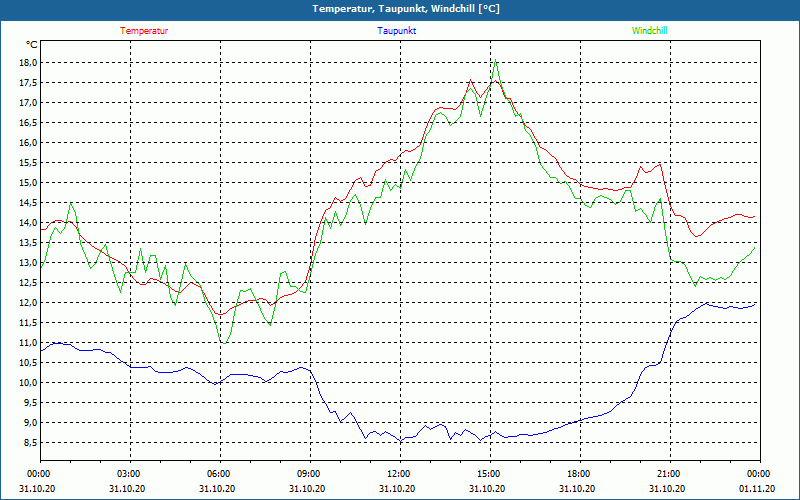
Task: Click the red Temperatur legend label
Action: tap(144, 31)
